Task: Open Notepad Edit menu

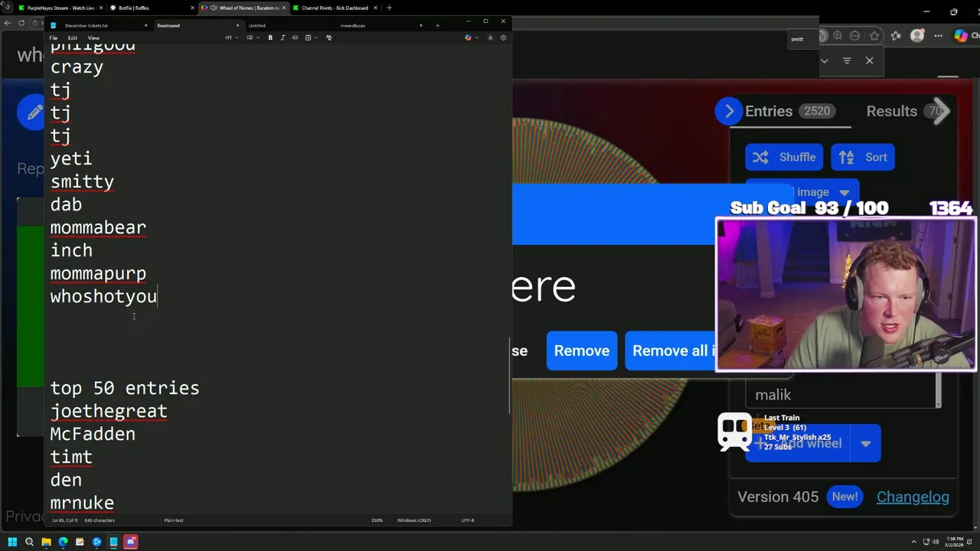Action: [x=72, y=37]
